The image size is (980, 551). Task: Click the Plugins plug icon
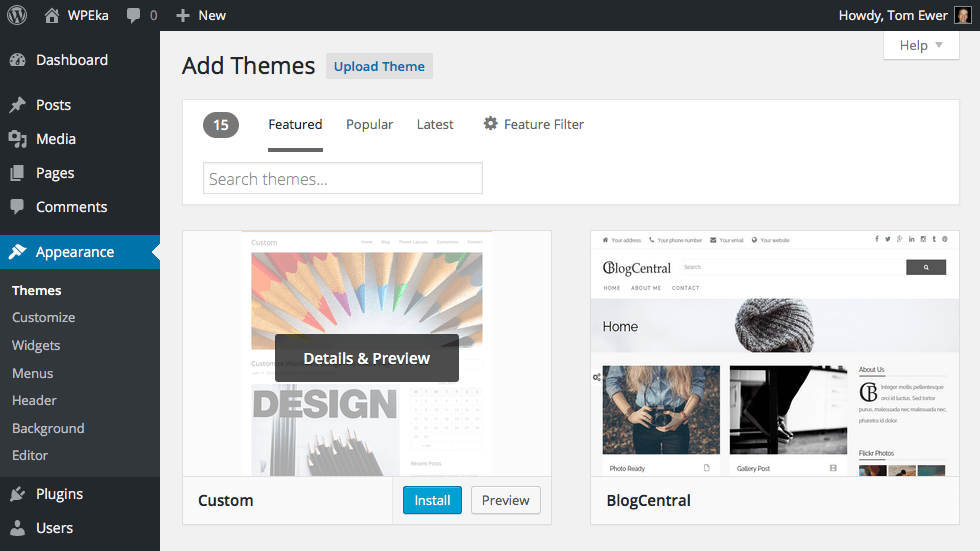17,494
